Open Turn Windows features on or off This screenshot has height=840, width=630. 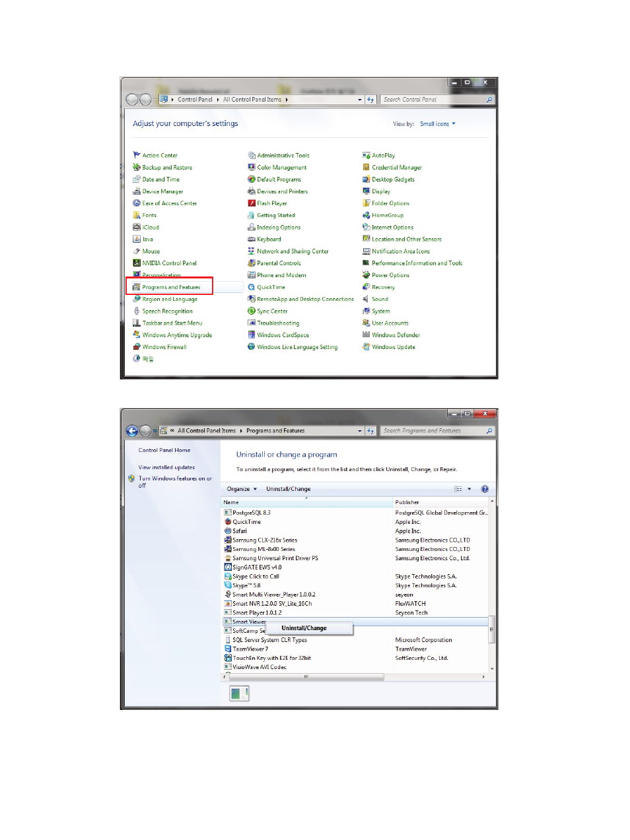point(175,482)
